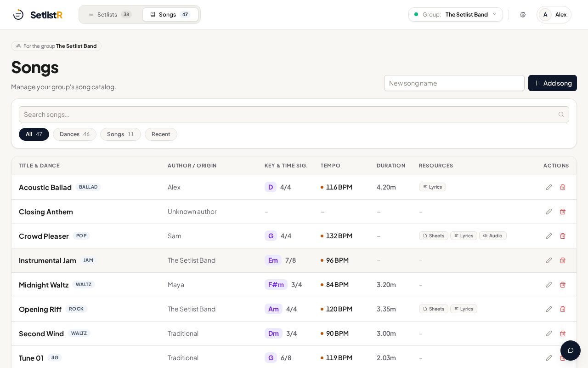
Task: Open Lyrics for Opening Riff
Action: 464,309
